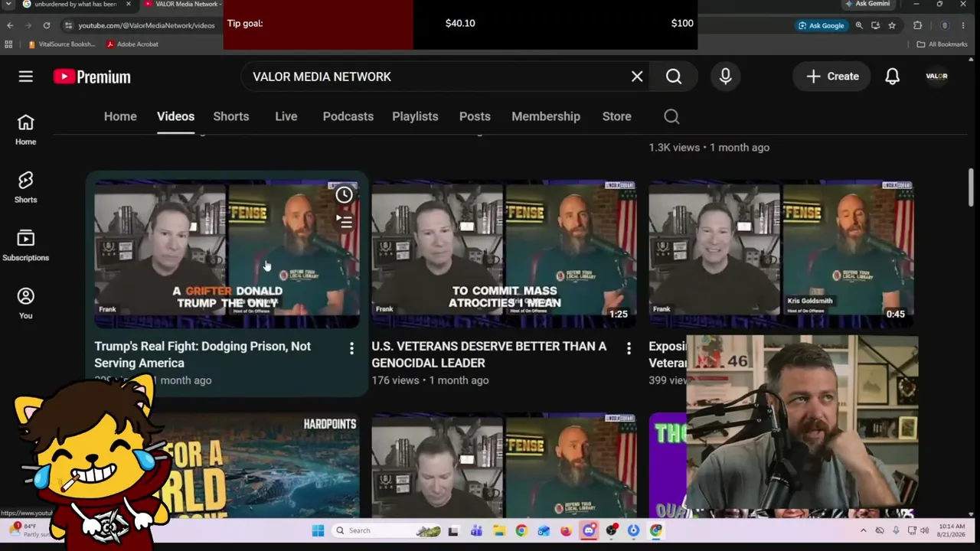
Task: Switch to the 'unburdened by what has been' tab
Action: pos(73,5)
